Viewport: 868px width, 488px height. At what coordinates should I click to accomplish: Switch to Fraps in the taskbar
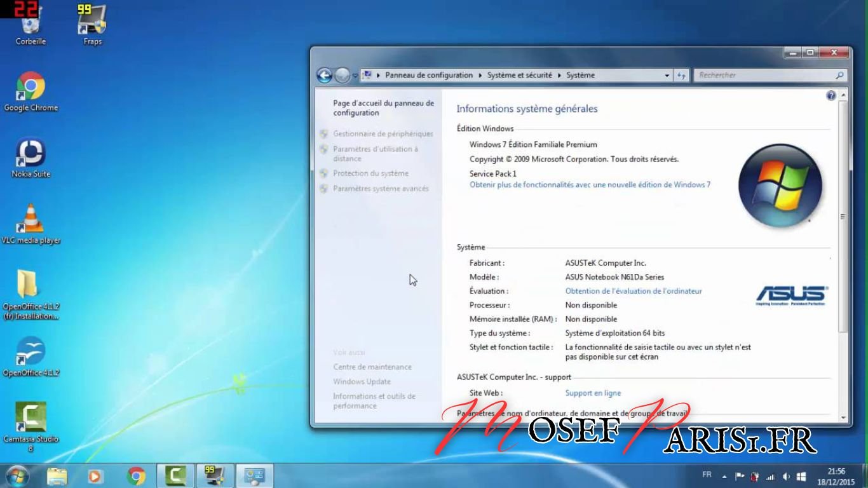pyautogui.click(x=215, y=475)
